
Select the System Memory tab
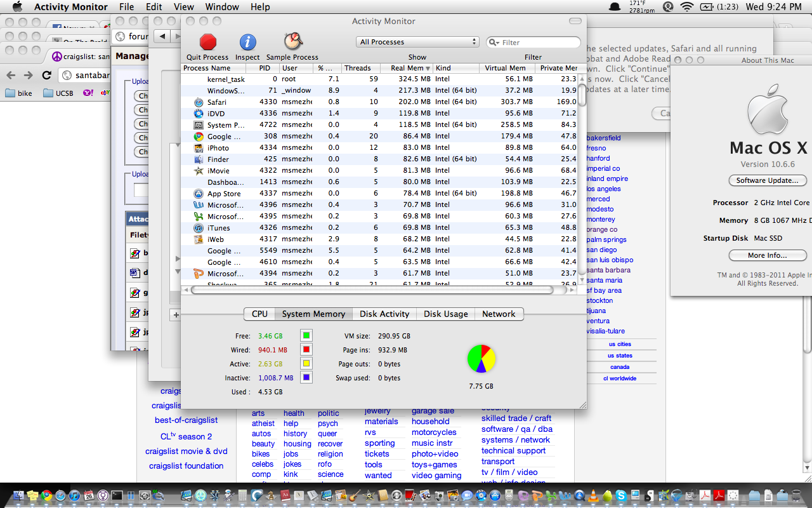313,314
